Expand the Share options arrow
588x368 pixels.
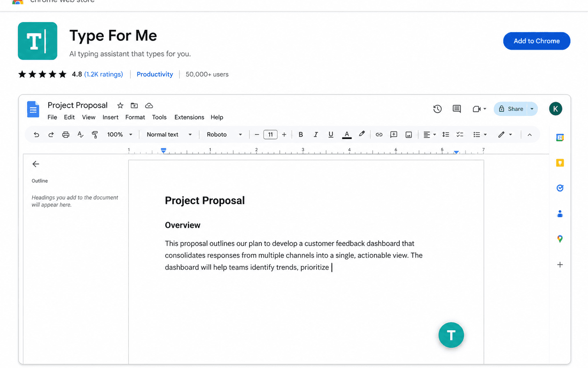[532, 109]
